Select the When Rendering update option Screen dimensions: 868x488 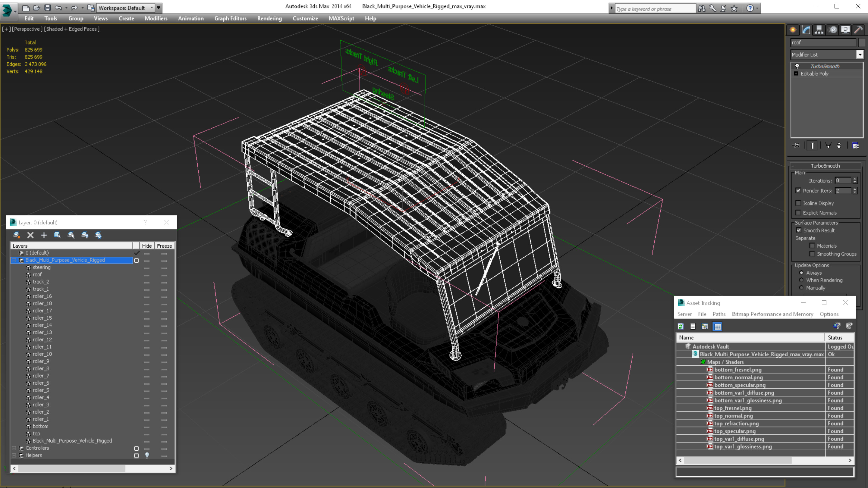pyautogui.click(x=801, y=280)
